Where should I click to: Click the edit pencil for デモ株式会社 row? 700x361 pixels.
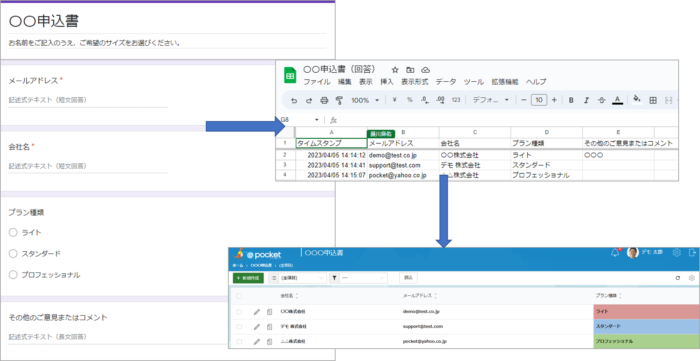point(257,327)
